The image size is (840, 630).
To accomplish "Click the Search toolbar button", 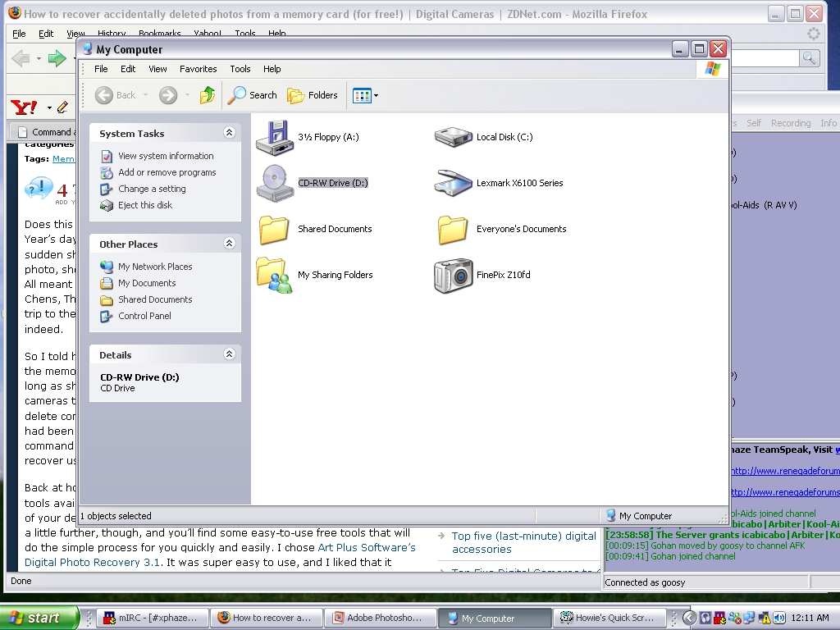I will [253, 95].
